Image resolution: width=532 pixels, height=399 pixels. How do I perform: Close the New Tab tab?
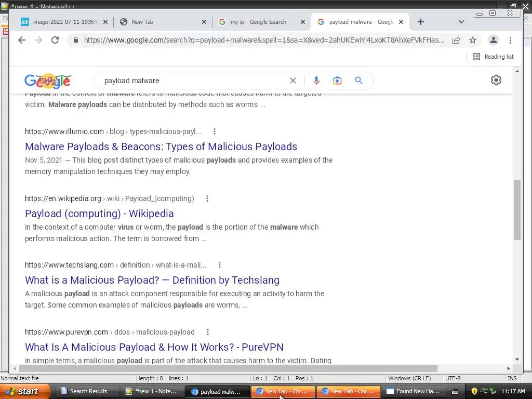pos(204,22)
